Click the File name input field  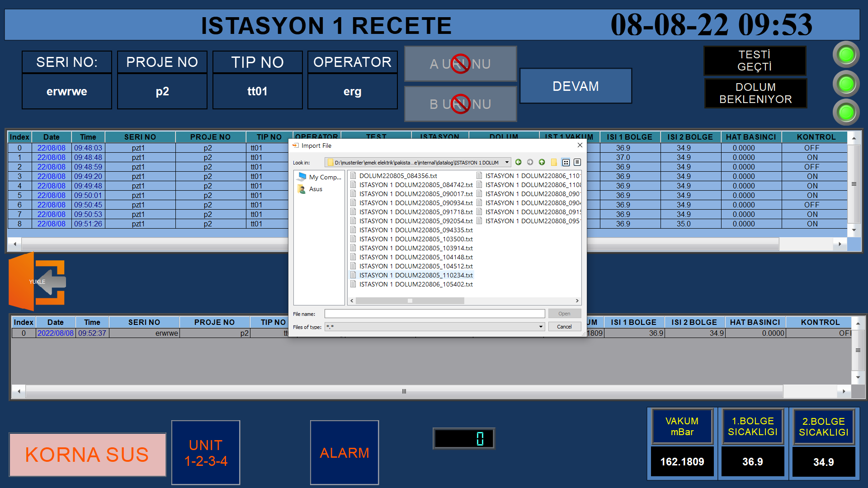click(x=434, y=314)
